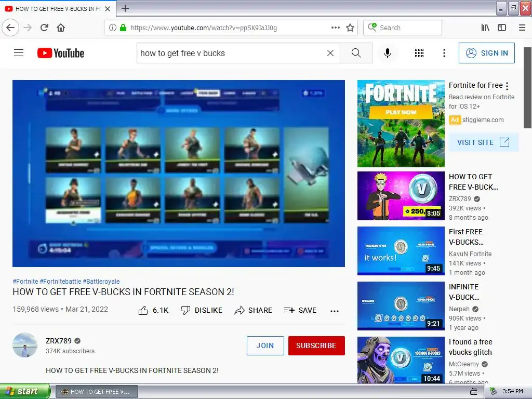Click the browser Search box

tap(403, 28)
